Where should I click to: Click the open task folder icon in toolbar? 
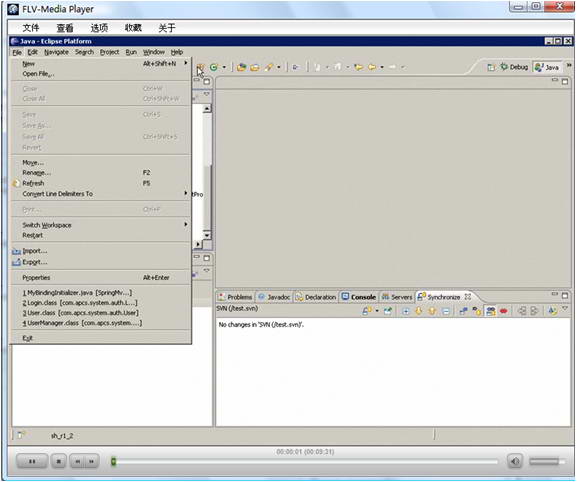click(255, 67)
